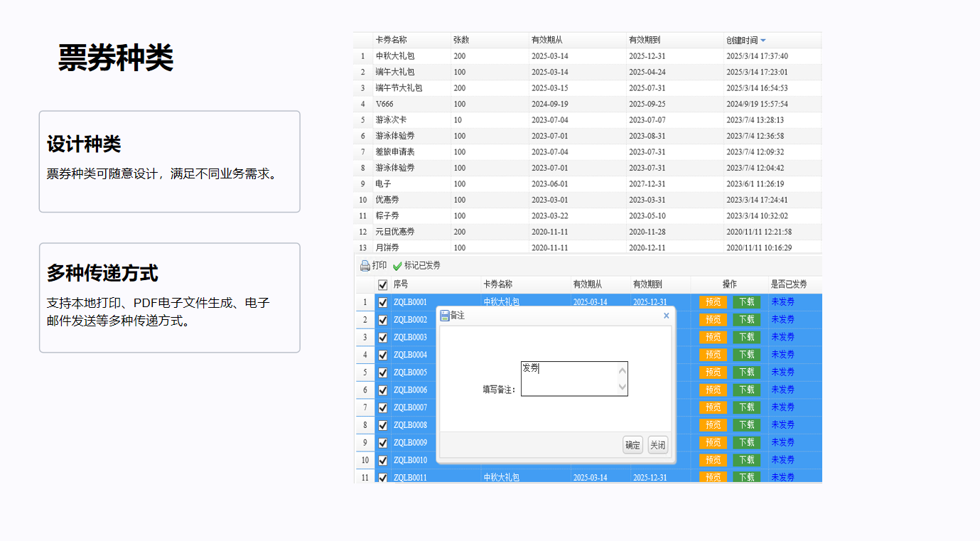Click 预览 in row 6
The width and height of the screenshot is (980, 541).
pos(714,390)
